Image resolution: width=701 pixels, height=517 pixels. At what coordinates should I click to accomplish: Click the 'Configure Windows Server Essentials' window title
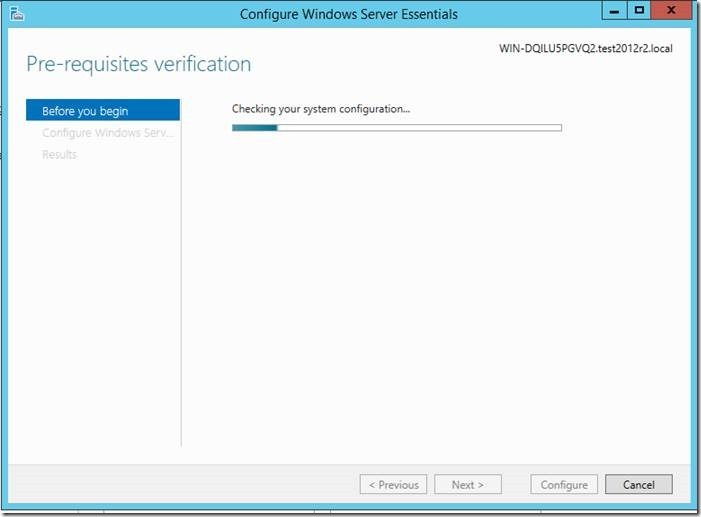(x=349, y=14)
